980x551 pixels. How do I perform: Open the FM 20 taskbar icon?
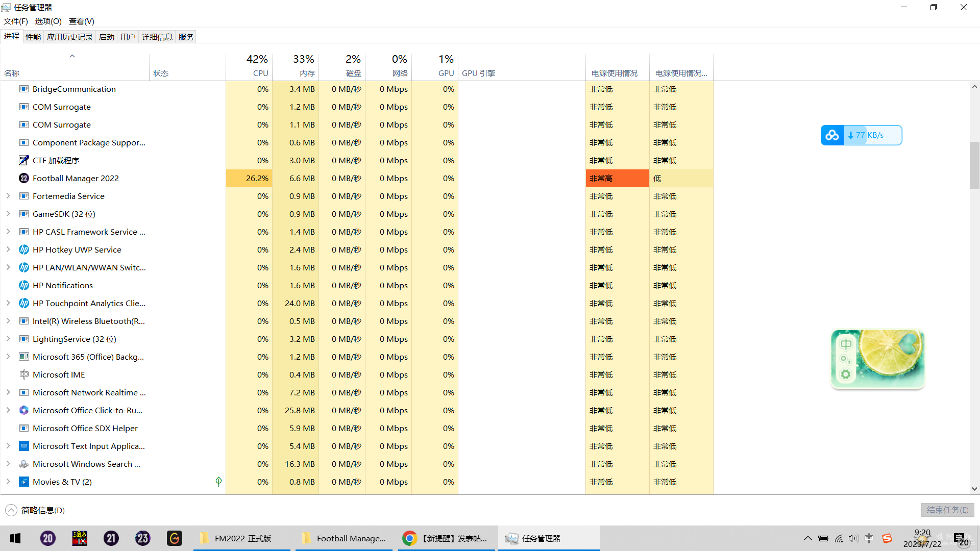(48, 538)
